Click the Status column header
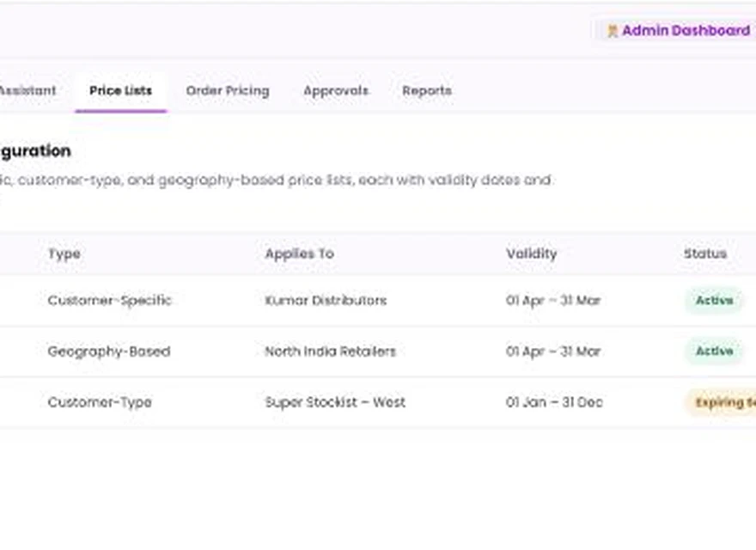Image resolution: width=756 pixels, height=550 pixels. (705, 254)
